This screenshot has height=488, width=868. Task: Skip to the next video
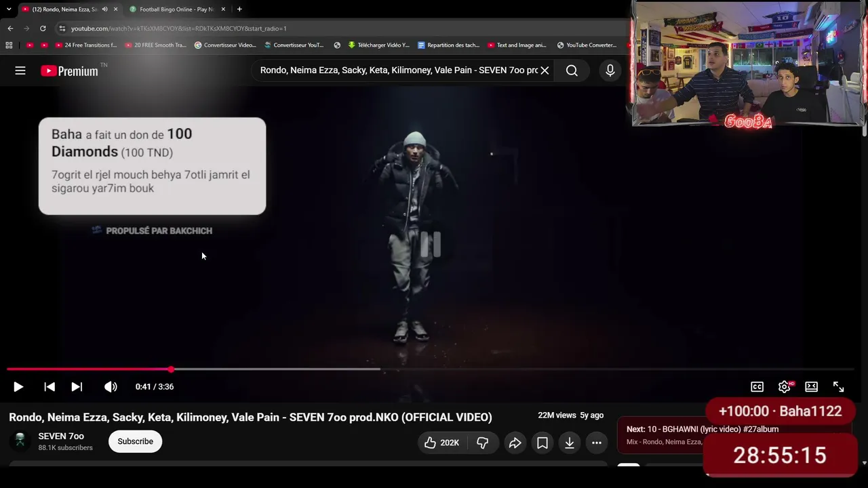(77, 386)
